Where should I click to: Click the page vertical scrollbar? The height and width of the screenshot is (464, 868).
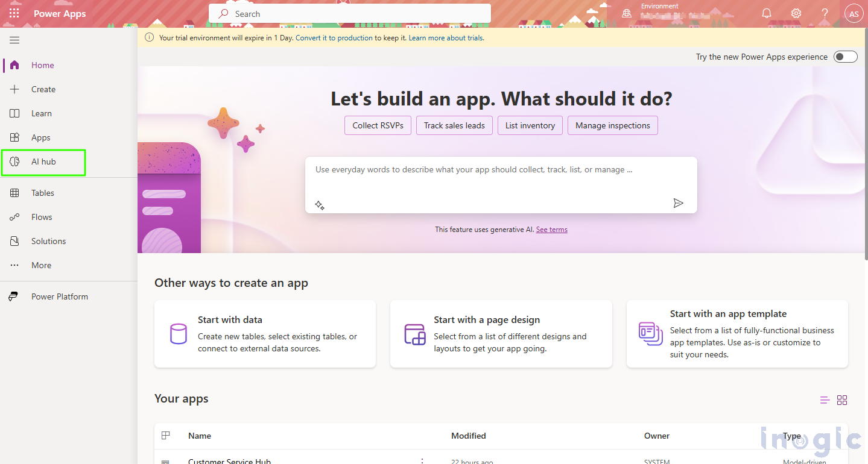click(x=865, y=145)
